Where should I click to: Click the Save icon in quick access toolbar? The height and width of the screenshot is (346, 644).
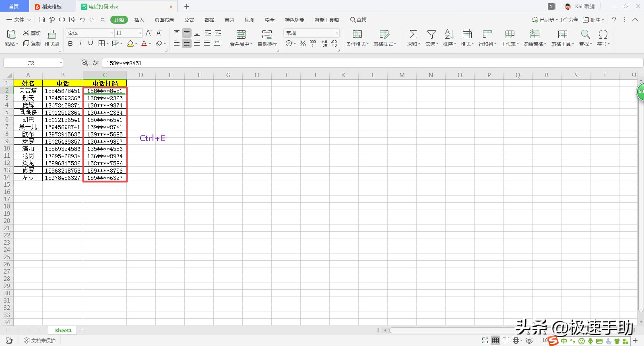point(42,19)
